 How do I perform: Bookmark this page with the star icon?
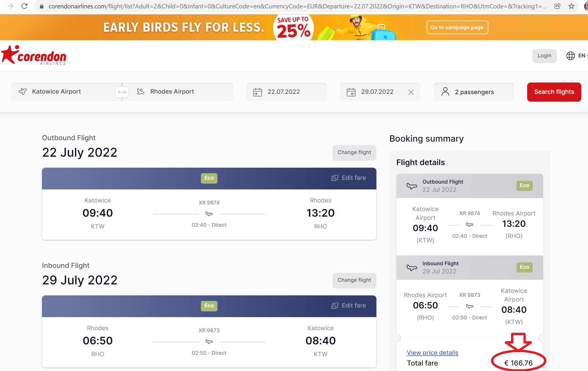[571, 6]
